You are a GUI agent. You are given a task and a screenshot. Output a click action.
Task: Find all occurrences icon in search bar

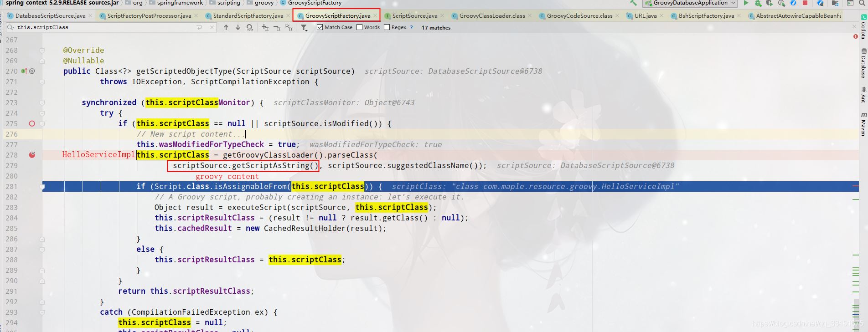pyautogui.click(x=249, y=27)
